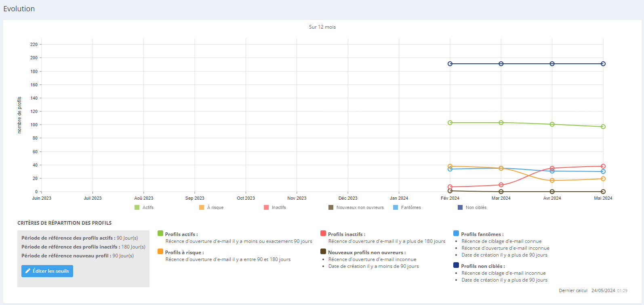Click the blue Profils fantômes square icon
Viewport: 644px width, 305px height.
456,233
